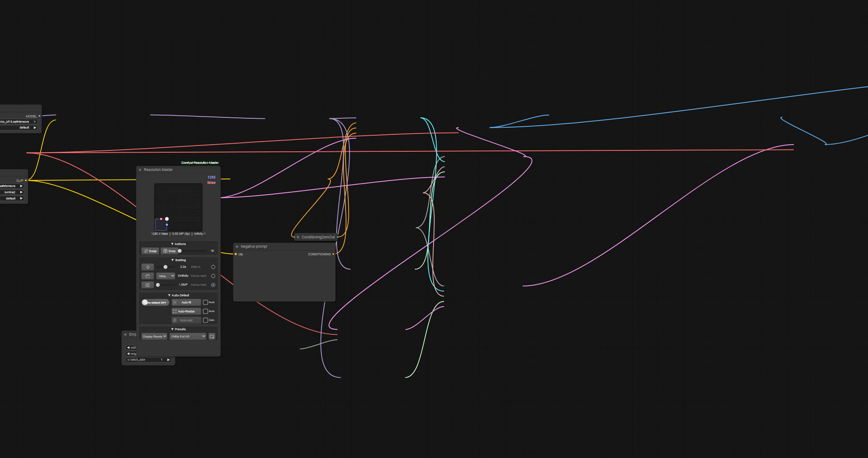The width and height of the screenshot is (868, 458).
Task: Select the 2.0x scale radio button
Action: click(213, 267)
